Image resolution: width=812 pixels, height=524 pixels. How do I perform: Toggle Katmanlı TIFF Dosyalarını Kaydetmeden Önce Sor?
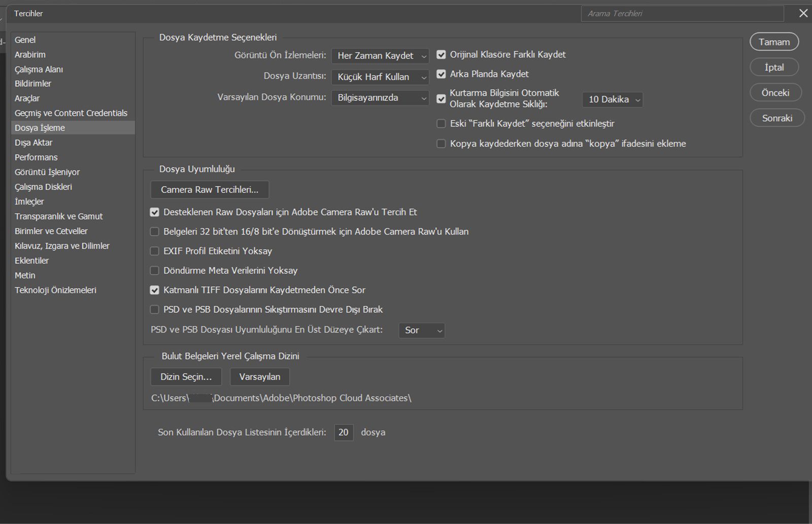click(x=155, y=290)
